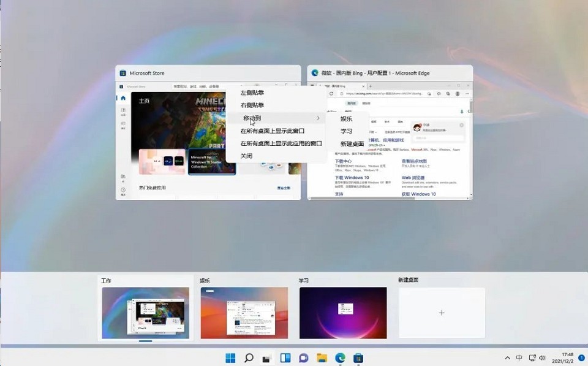Select the Microsoft Edge window title
This screenshot has width=588, height=366.
pos(375,73)
